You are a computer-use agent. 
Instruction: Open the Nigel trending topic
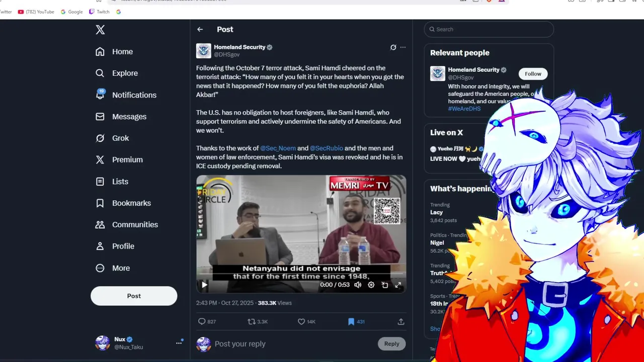(x=437, y=243)
